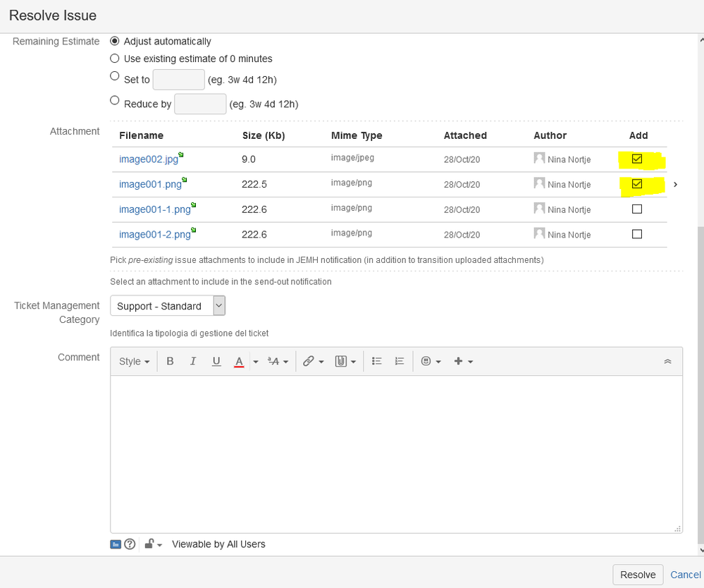Uncheck Add box for image002.jpg
704x588 pixels.
click(636, 159)
